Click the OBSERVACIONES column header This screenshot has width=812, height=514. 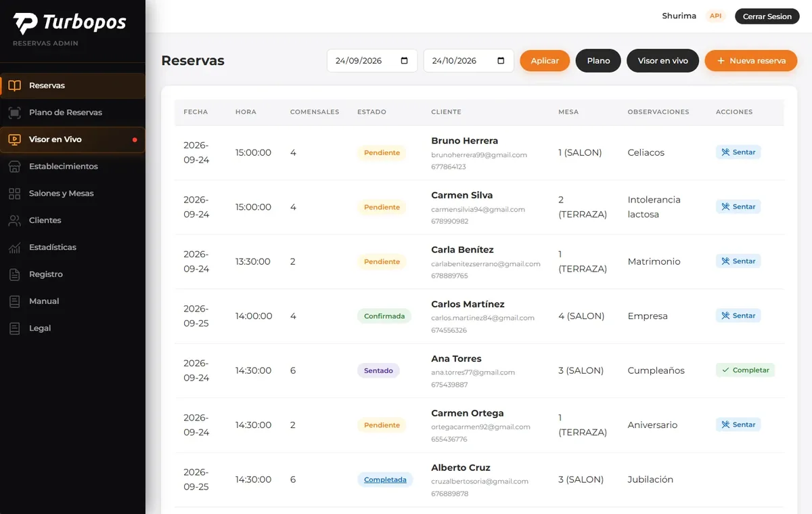(658, 112)
